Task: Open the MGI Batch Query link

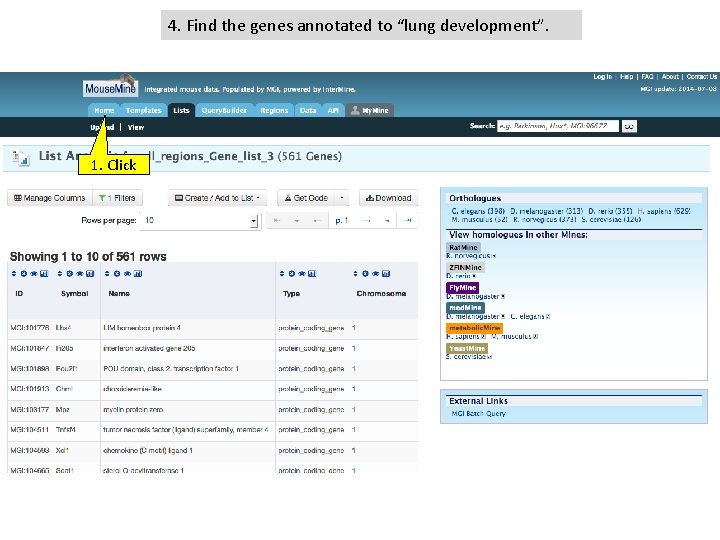Action: (478, 413)
